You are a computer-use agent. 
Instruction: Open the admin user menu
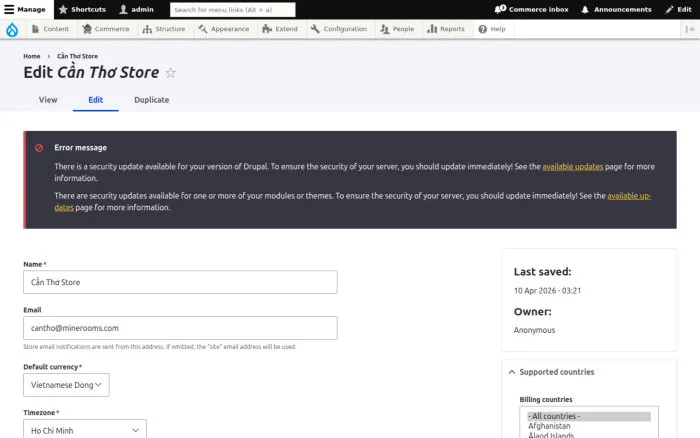pyautogui.click(x=137, y=9)
